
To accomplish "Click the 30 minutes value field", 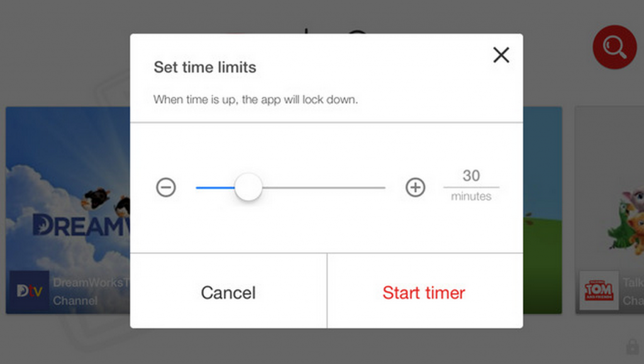I will (x=471, y=176).
